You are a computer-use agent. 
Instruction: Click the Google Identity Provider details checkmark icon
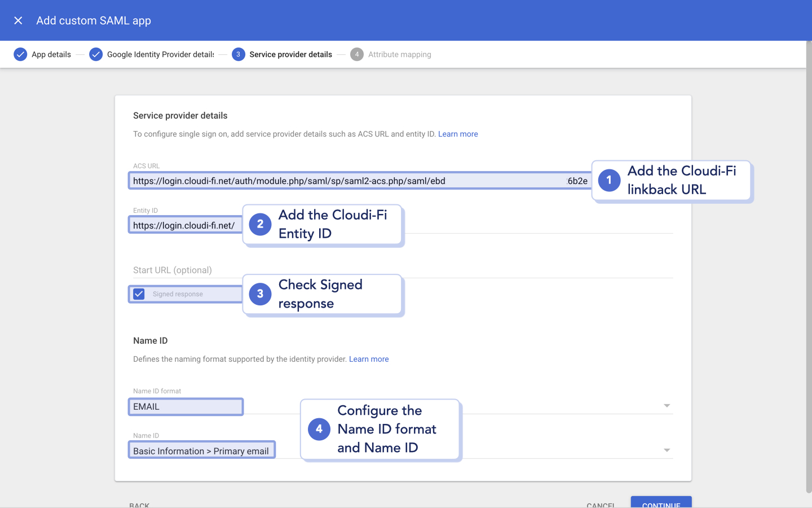96,54
